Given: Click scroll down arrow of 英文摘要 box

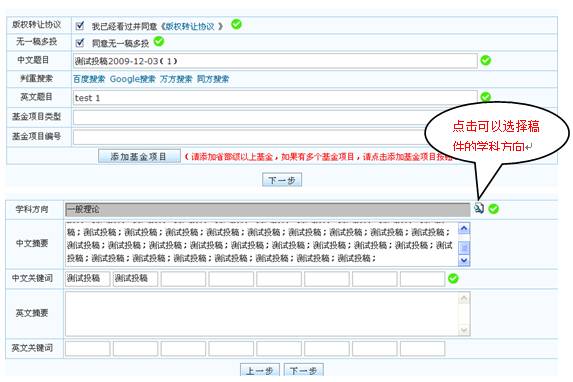Looking at the screenshot, I should pyautogui.click(x=464, y=330).
